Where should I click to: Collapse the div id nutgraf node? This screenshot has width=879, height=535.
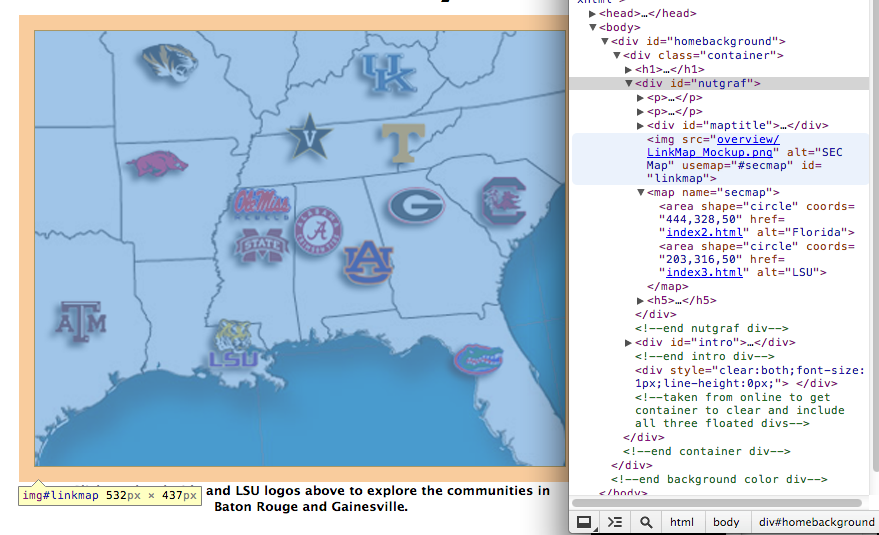tap(629, 84)
